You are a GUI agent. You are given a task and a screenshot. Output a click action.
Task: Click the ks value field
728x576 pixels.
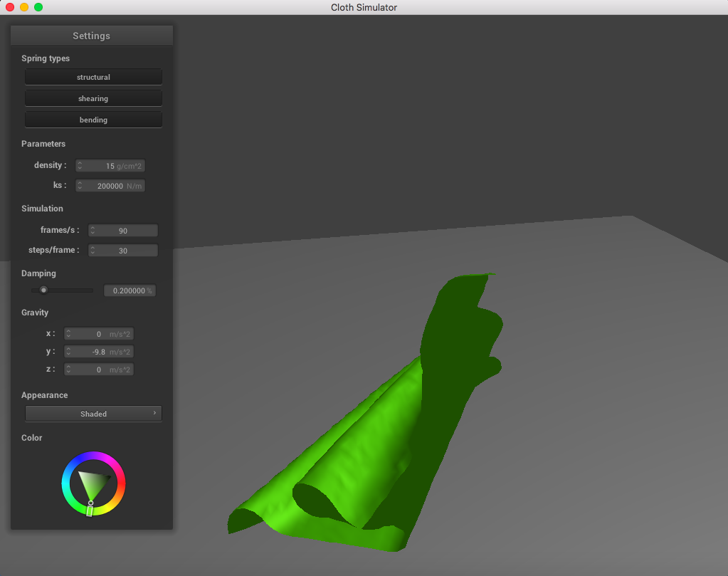[x=110, y=186]
